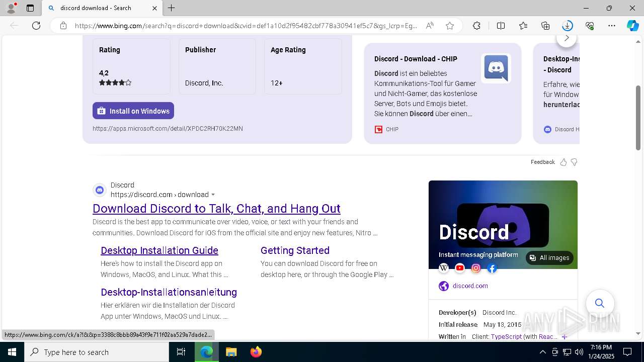Open Discord's Wikipedia icon link
The width and height of the screenshot is (644, 362).
click(x=444, y=268)
